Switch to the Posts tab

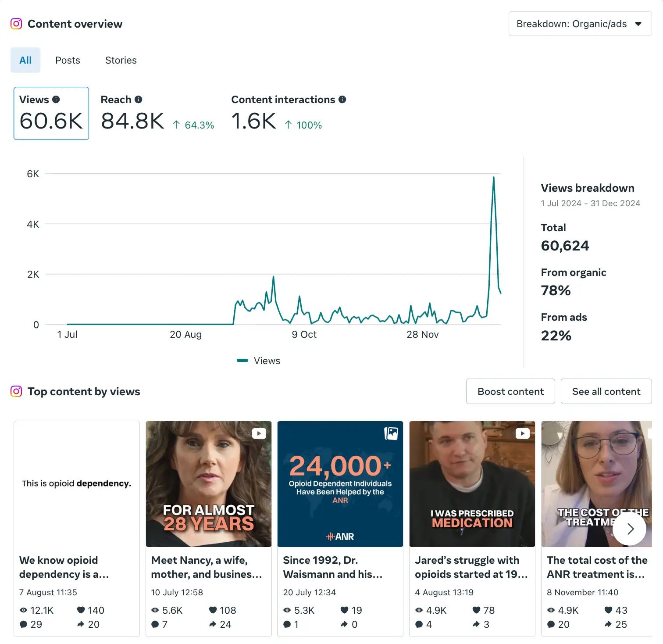(x=68, y=60)
